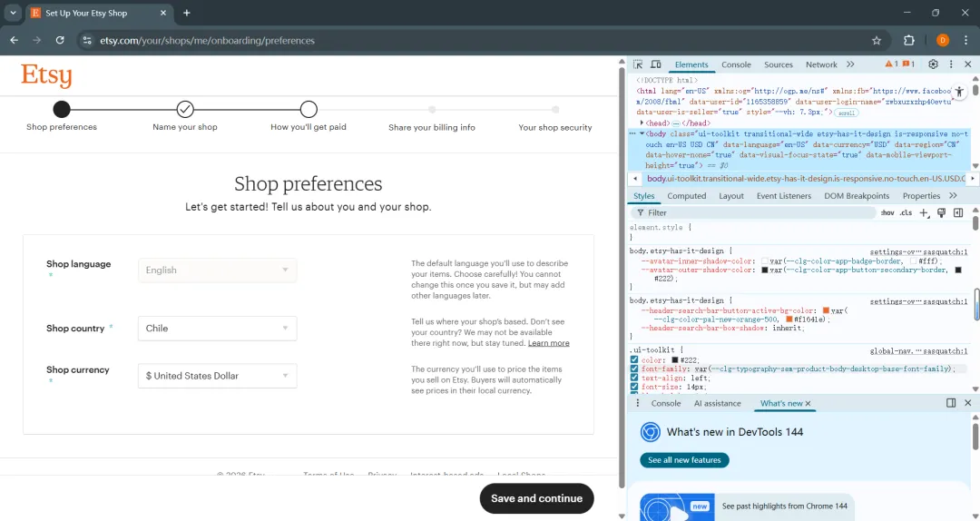The height and width of the screenshot is (521, 980).
Task: Open a new browser tab
Action: [186, 13]
